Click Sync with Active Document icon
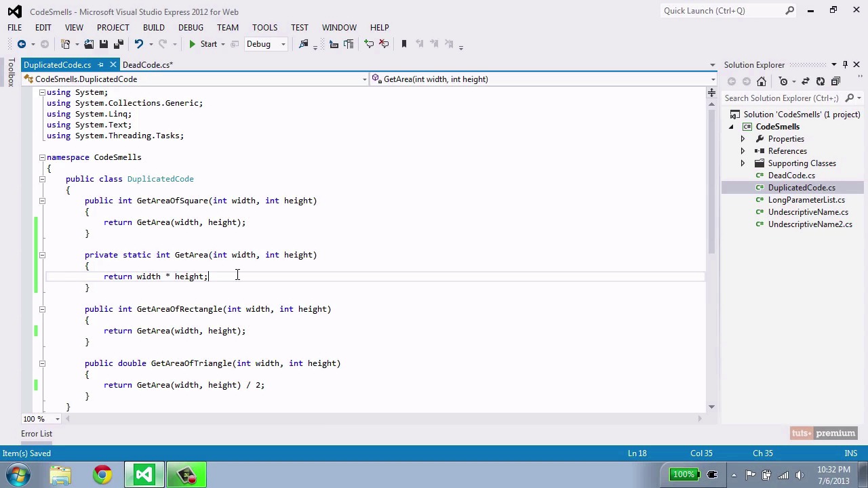 tap(806, 81)
